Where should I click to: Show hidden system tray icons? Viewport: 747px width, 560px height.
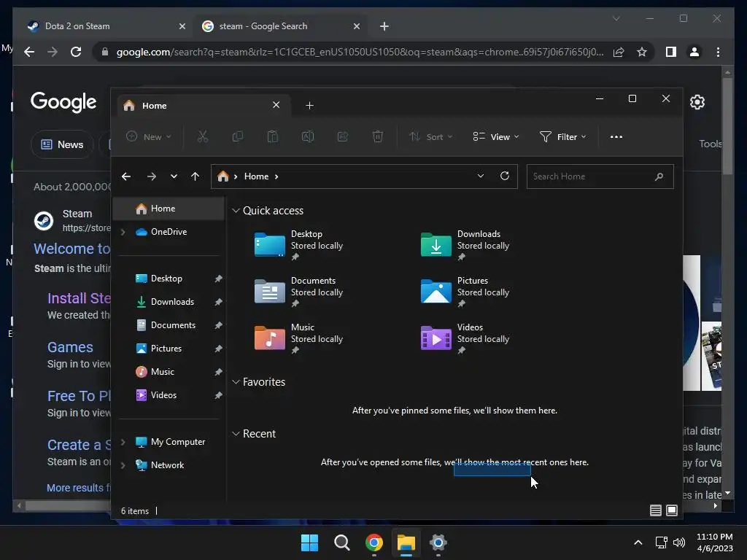point(638,542)
